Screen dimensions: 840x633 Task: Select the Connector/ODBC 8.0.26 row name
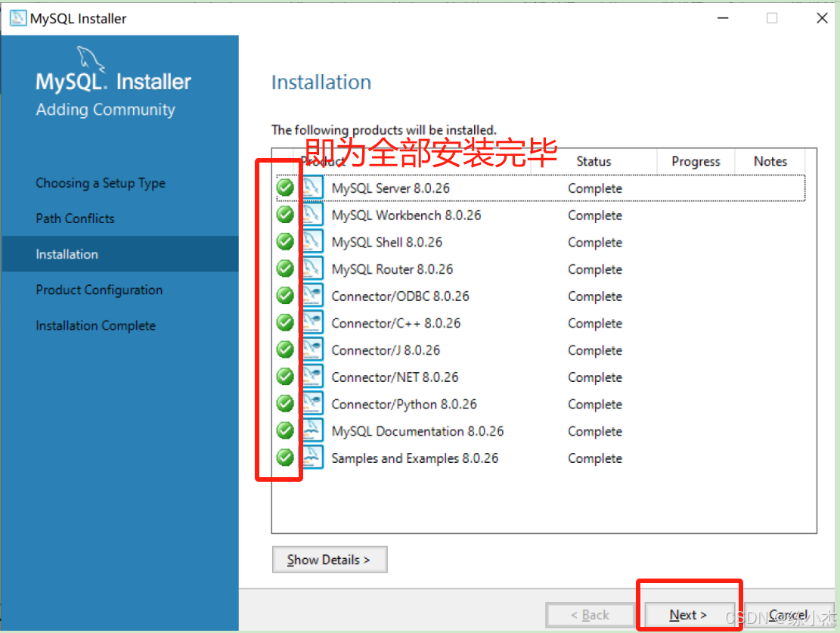[x=400, y=296]
